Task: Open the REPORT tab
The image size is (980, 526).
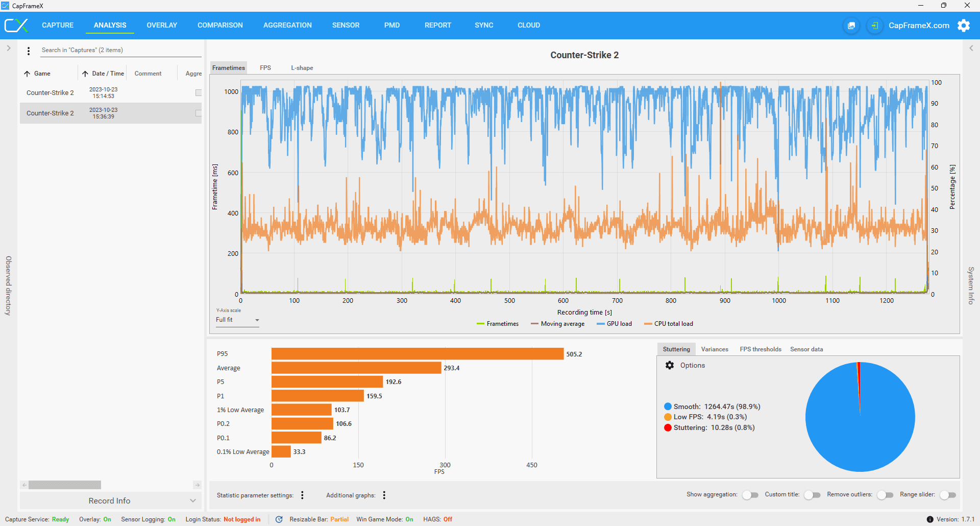Action: [x=438, y=25]
